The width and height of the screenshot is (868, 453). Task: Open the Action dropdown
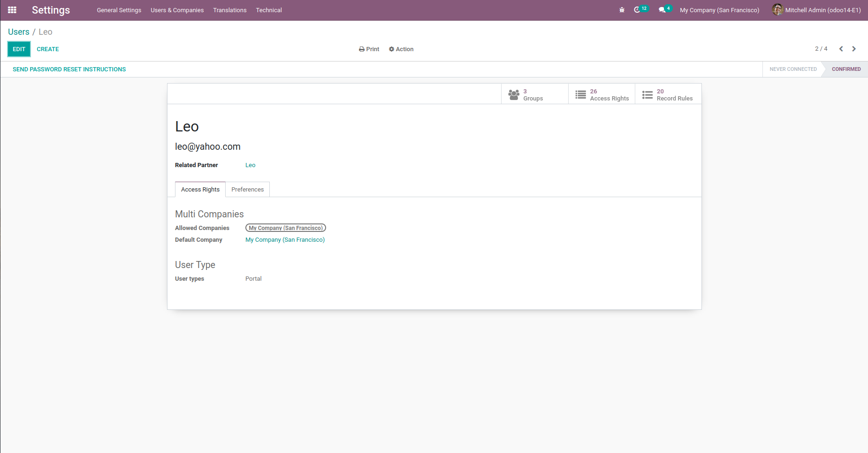pyautogui.click(x=401, y=49)
